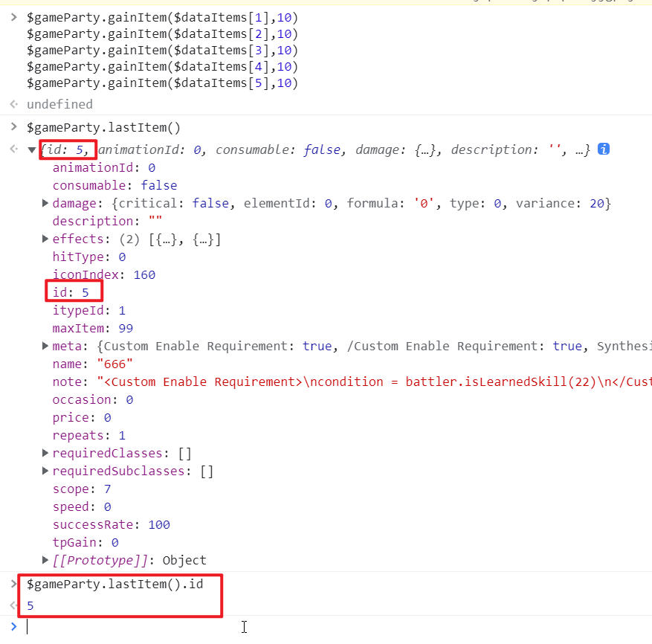Click the 'description: ""' property row
Screen dimensions: 652x644
point(107,221)
